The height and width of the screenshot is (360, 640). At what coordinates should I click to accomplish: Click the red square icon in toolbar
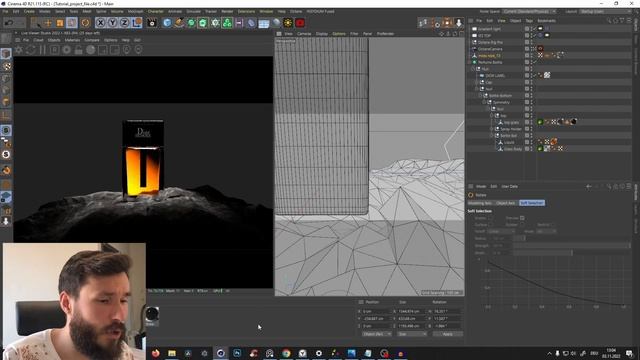click(x=300, y=23)
